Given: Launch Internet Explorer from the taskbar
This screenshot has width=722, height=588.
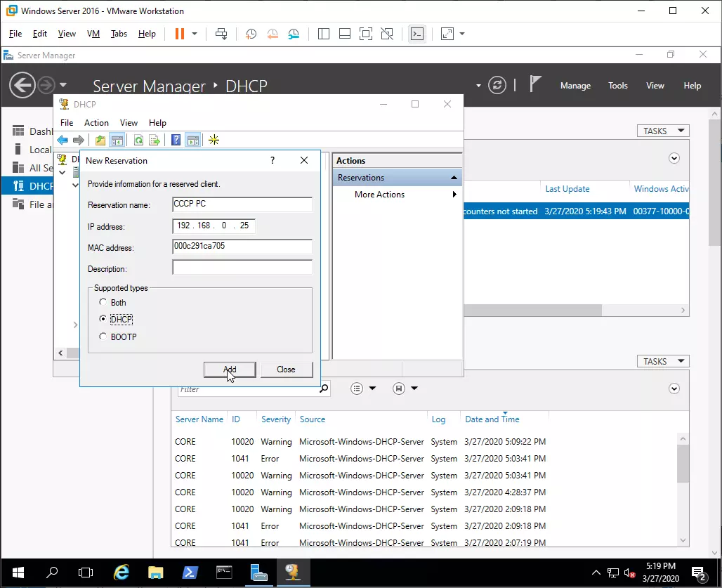Looking at the screenshot, I should pos(122,573).
